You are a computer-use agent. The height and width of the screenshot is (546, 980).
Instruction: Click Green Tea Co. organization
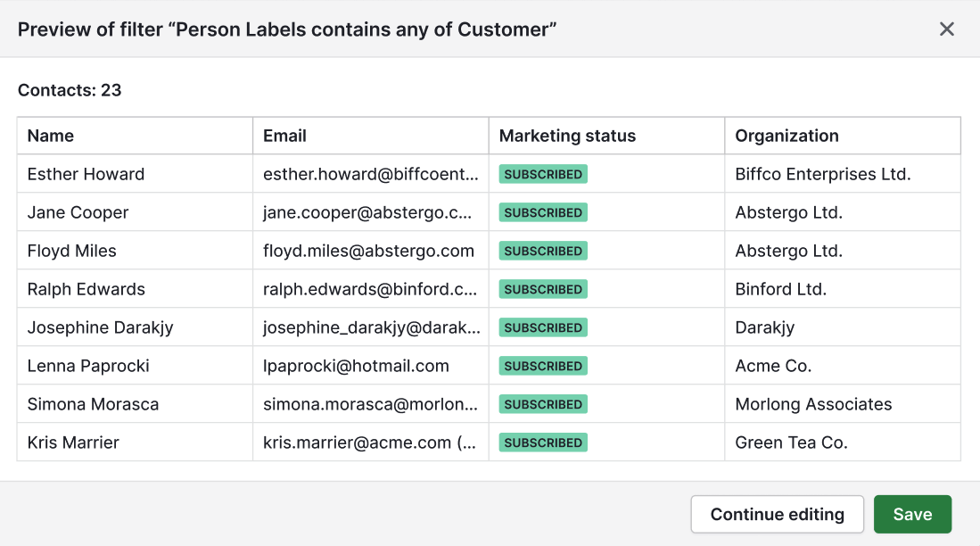pos(791,443)
